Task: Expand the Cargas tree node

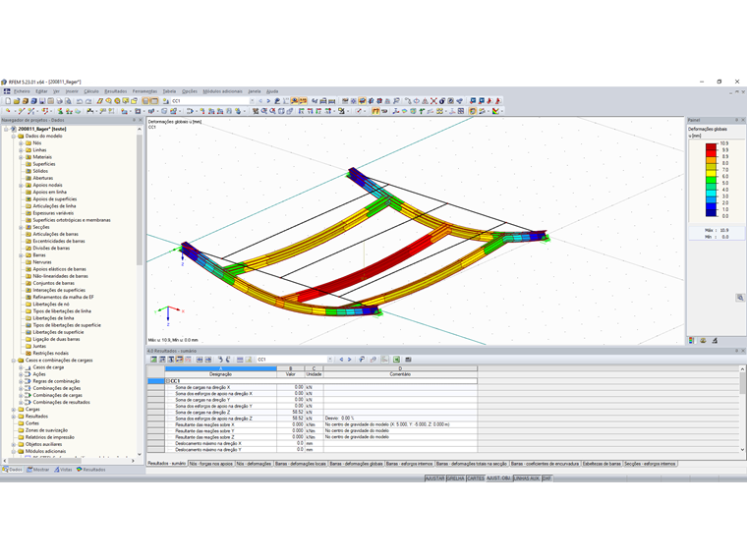Action: (x=14, y=409)
